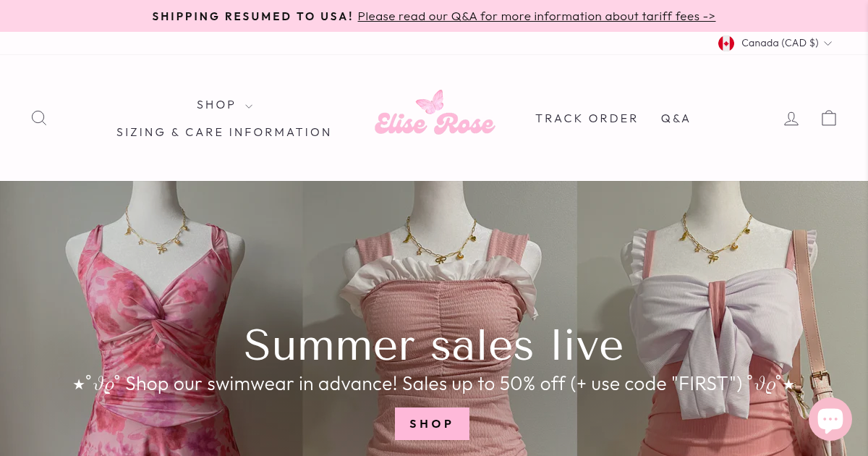Screen dimensions: 868x456
Task: Open Sizing & Care Information page
Action: [224, 132]
